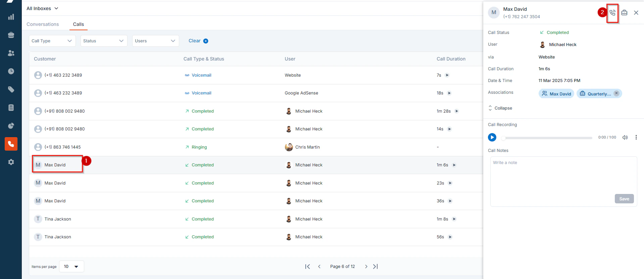The image size is (644, 279).
Task: Open the All Inboxes dropdown
Action: (42, 8)
